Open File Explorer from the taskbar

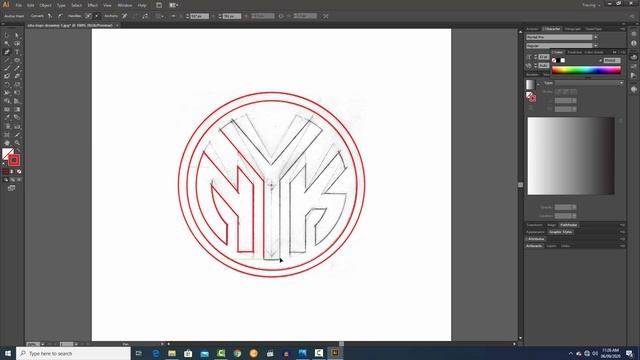point(172,353)
